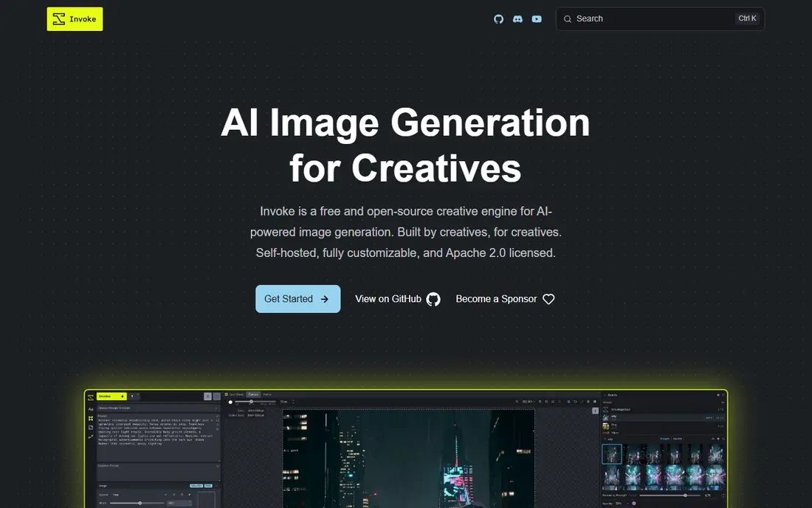Open the YouTube icon in the header
This screenshot has height=508, width=812.
pos(537,19)
